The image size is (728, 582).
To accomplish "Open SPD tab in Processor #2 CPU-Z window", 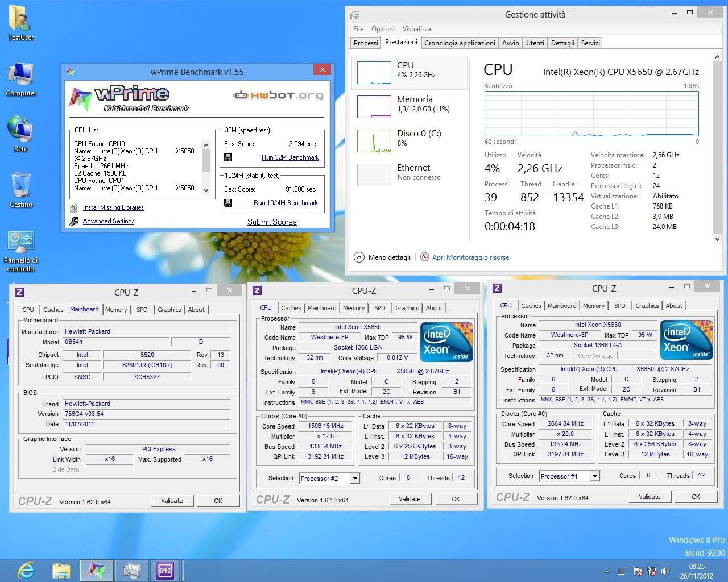I will click(380, 308).
